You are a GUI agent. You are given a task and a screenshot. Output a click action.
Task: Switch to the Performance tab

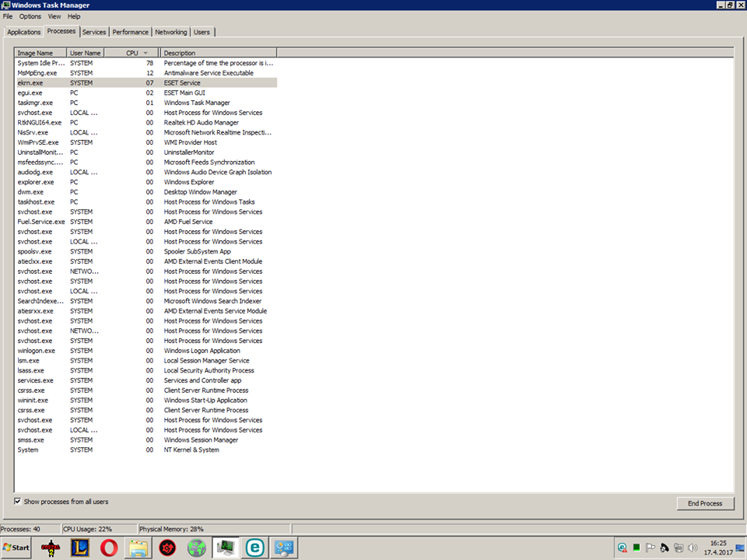click(130, 32)
